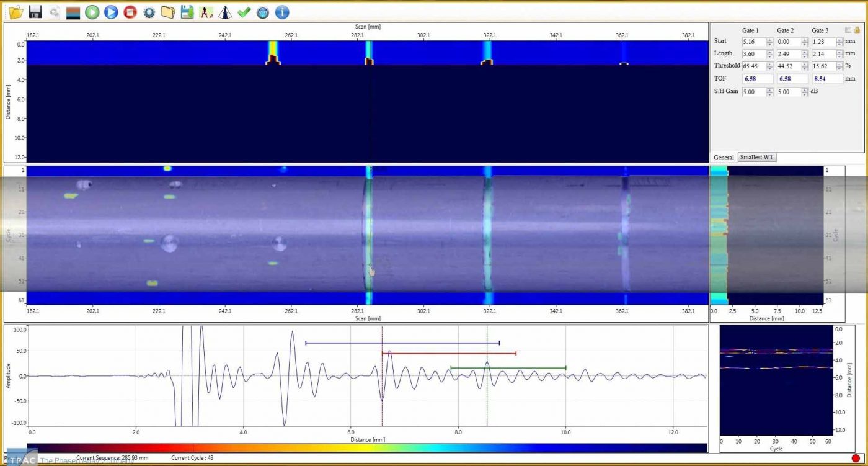Adjust Gate 1 Length spinner arrows
Screen dimensions: 868x466
pos(769,54)
